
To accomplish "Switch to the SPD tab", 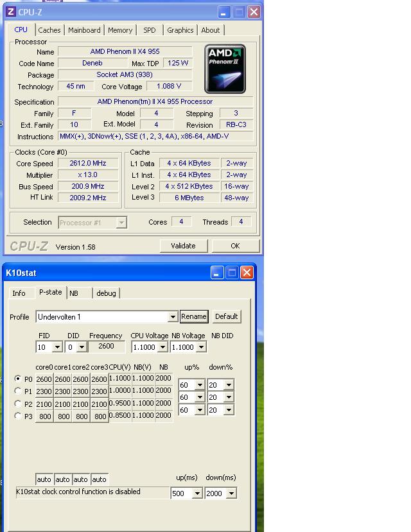I will coord(150,30).
